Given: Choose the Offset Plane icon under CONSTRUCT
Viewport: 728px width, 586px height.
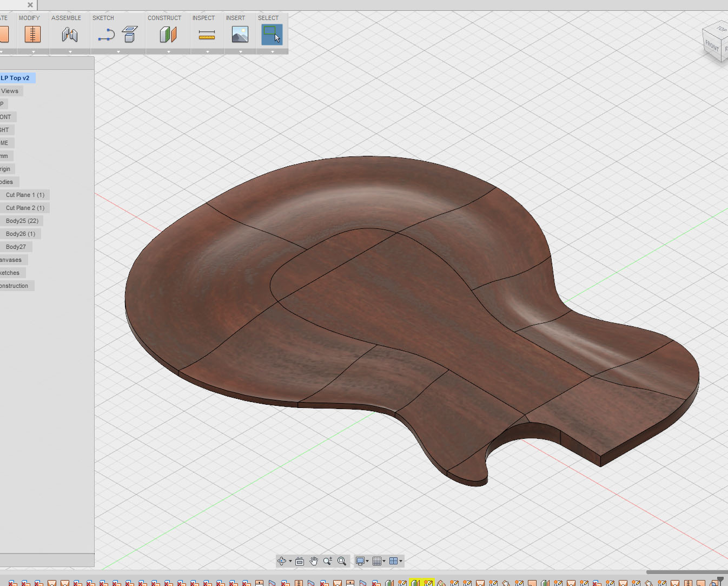Looking at the screenshot, I should [168, 35].
